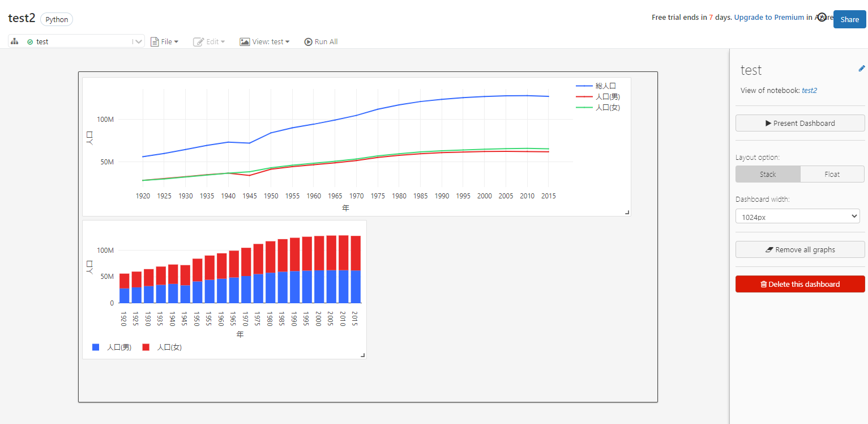Click the 1945 tick label on line chart
This screenshot has width=868, height=424.
pyautogui.click(x=250, y=196)
